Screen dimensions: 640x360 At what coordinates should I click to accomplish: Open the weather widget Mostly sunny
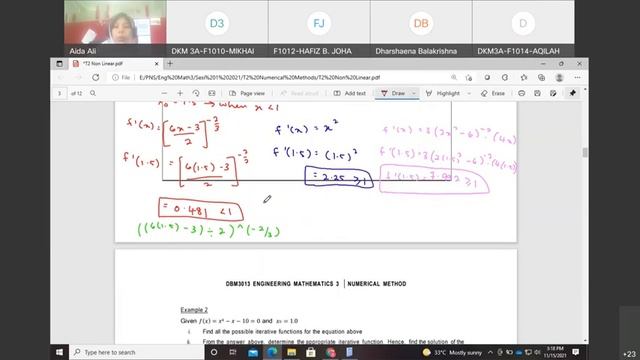coord(452,352)
